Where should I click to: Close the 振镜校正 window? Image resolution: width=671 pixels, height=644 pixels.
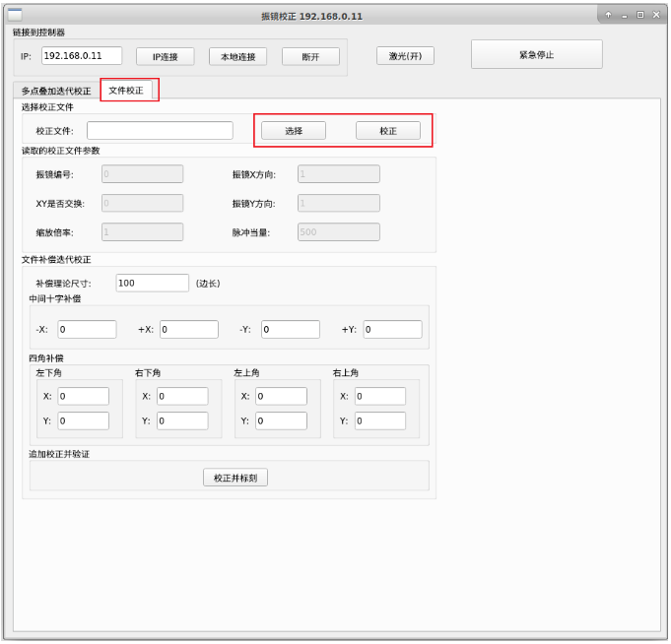pyautogui.click(x=656, y=15)
